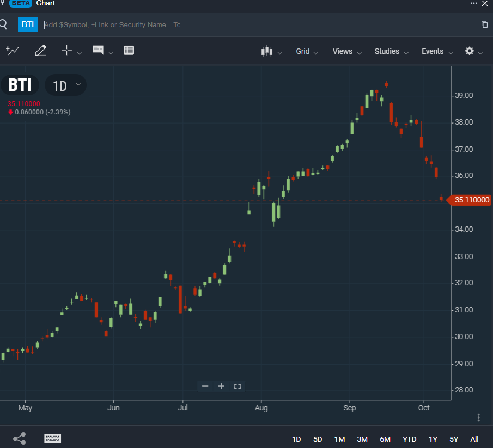
Task: Select the 5D time range
Action: [318, 439]
